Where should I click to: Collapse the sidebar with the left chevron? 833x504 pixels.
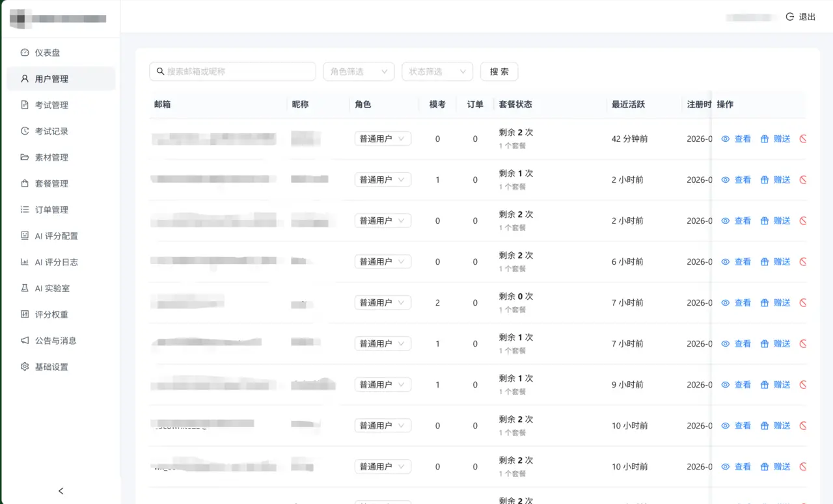[61, 491]
